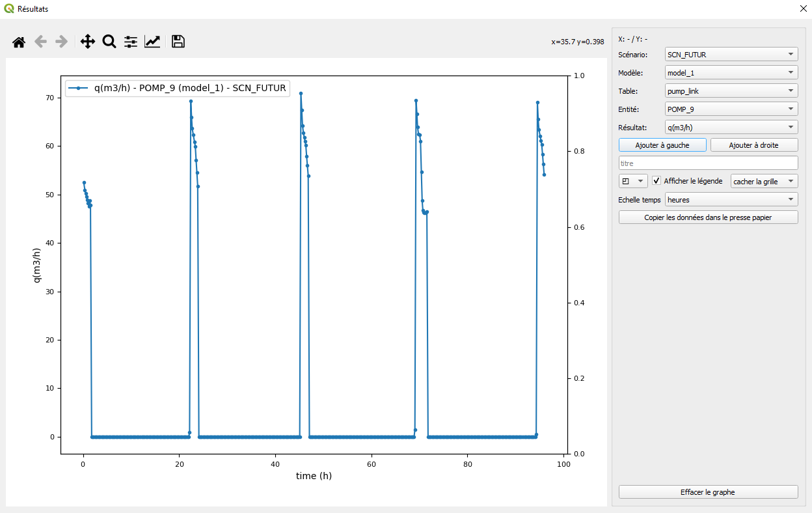Click the titre input field

[x=708, y=163]
